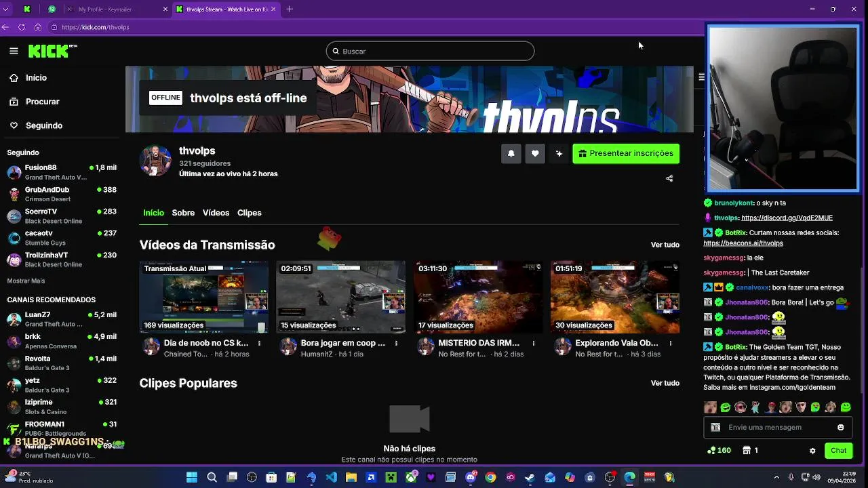Open the Transmissão Atual video thumbnail

pyautogui.click(x=204, y=297)
